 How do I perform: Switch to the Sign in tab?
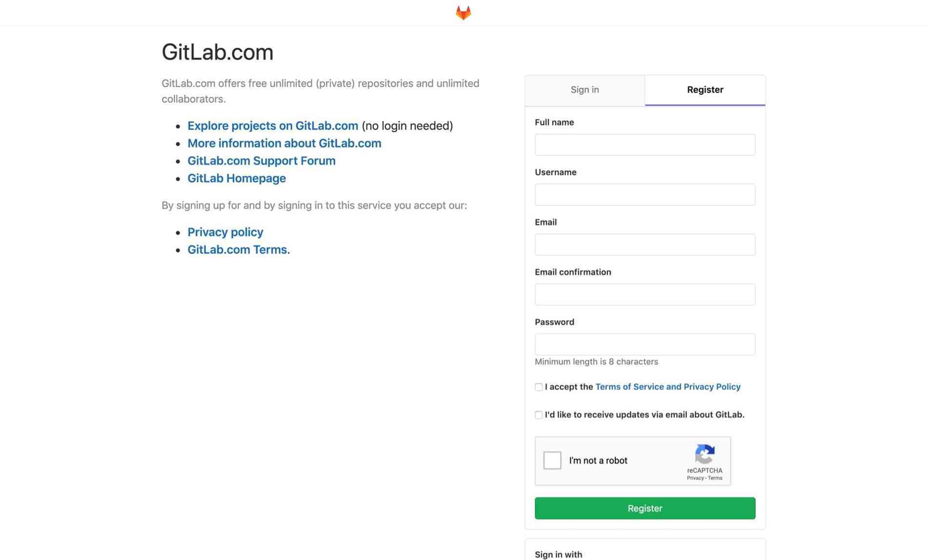tap(584, 90)
